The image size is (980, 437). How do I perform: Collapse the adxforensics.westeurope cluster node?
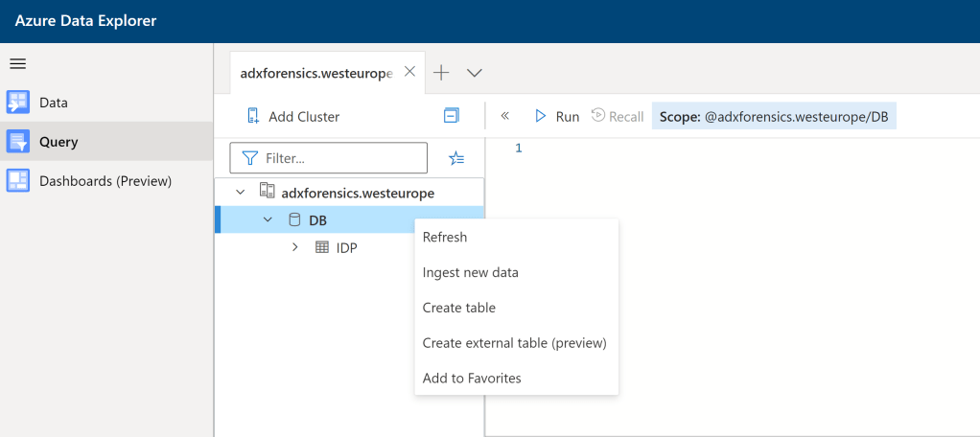240,193
